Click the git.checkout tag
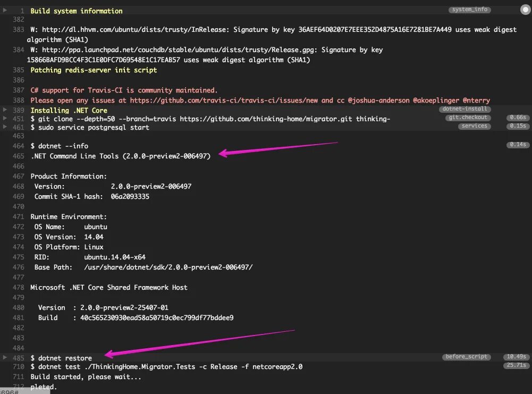This screenshot has width=532, height=394. click(x=468, y=118)
